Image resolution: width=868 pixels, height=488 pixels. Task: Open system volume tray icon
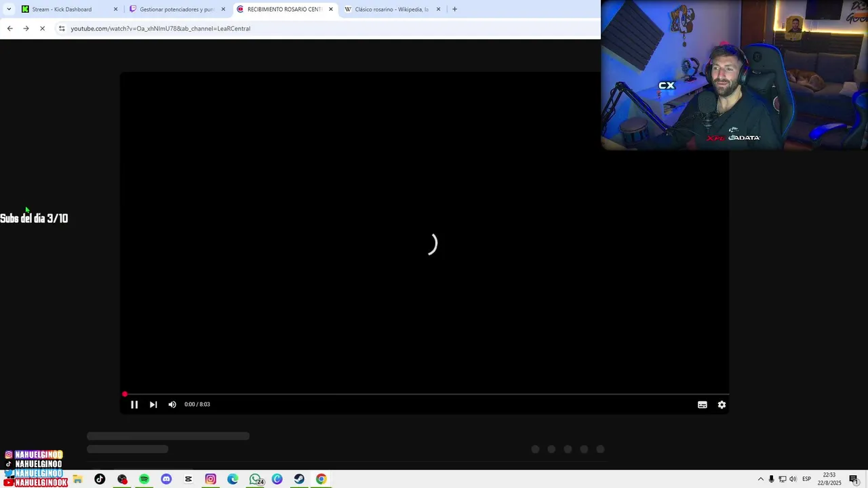tap(793, 479)
